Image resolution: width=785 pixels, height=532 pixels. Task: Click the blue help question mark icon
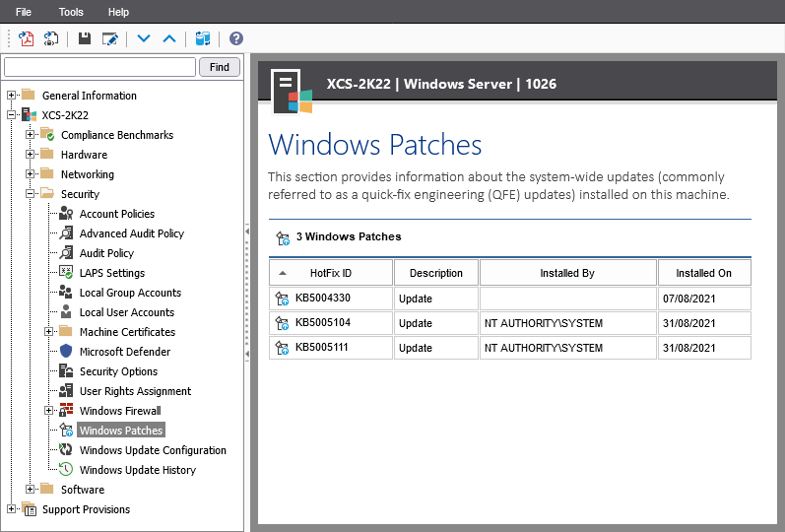[236, 38]
